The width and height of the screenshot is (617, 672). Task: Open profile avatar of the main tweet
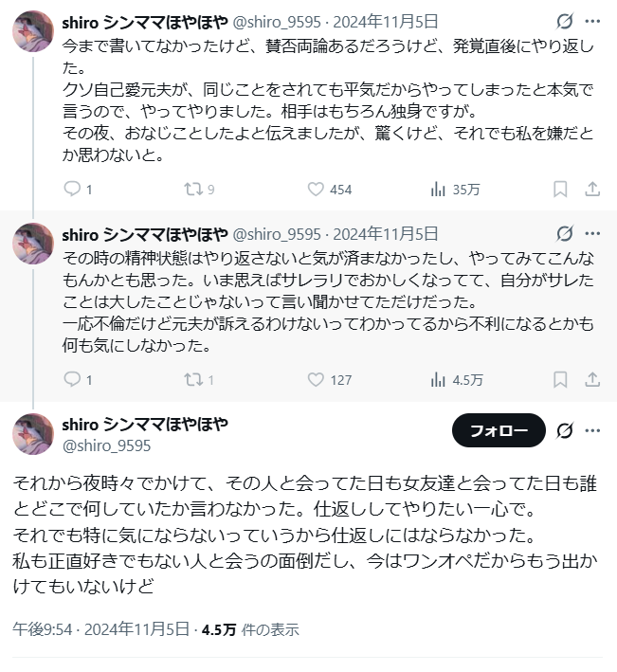pos(32,433)
